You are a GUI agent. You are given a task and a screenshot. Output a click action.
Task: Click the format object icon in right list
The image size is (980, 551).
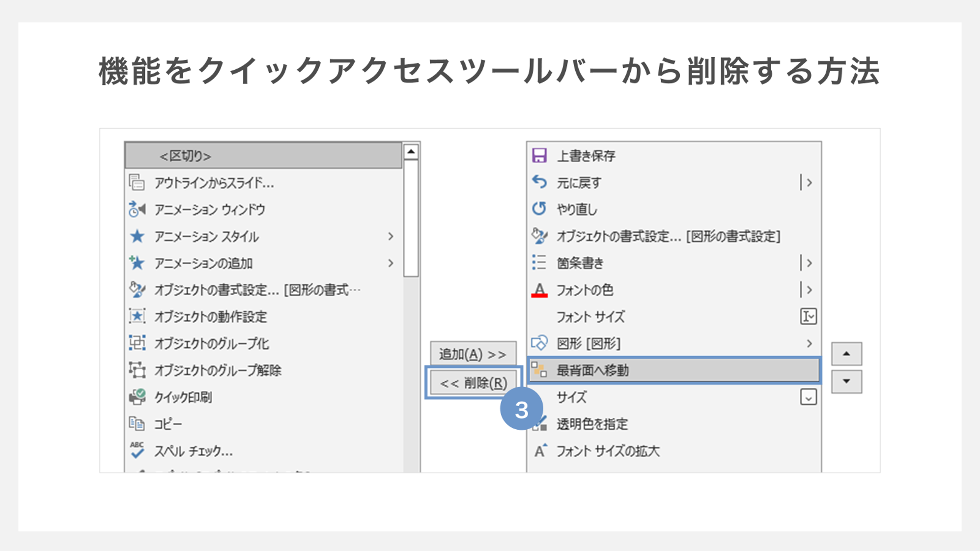pyautogui.click(x=539, y=236)
